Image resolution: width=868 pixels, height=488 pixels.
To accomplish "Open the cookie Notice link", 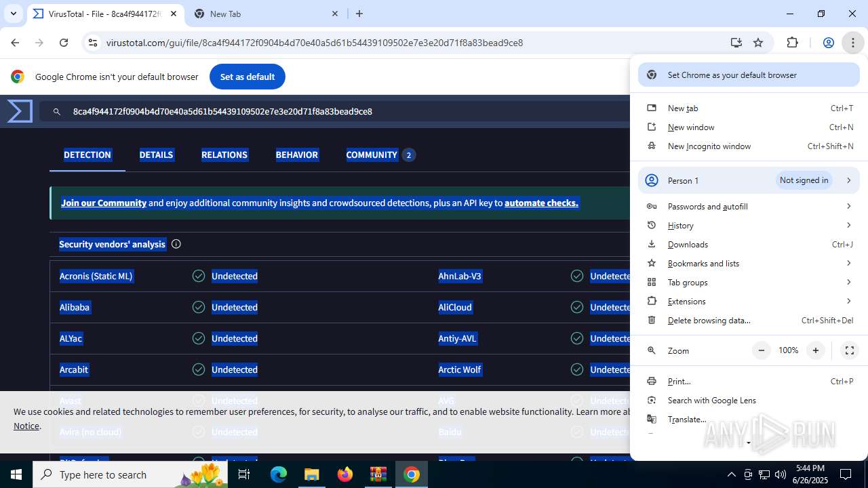I will [26, 426].
